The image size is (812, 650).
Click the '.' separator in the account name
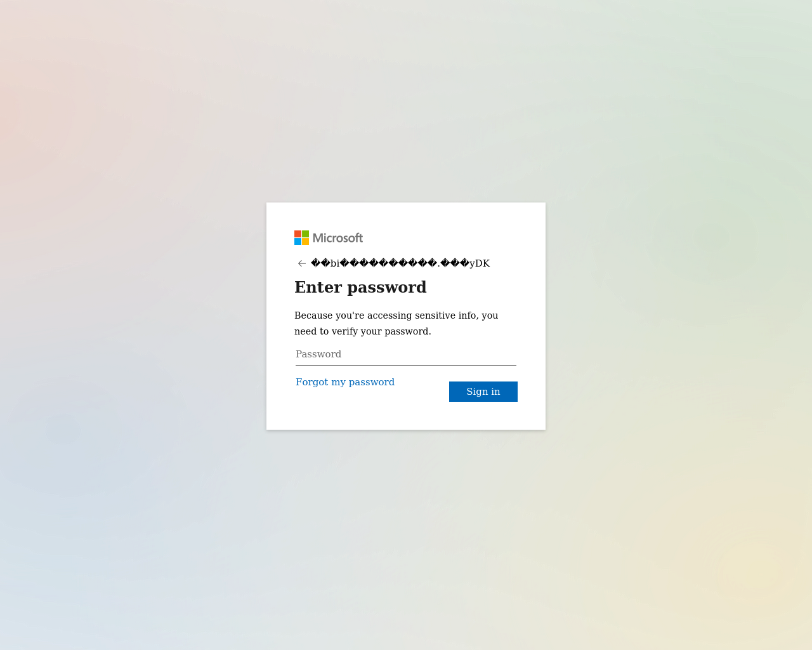coord(439,263)
